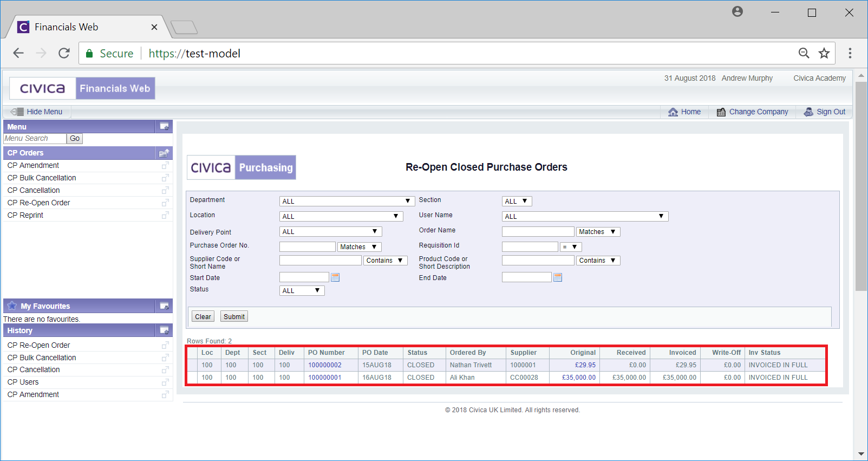868x461 pixels.
Task: Click the Change Company building icon
Action: (x=721, y=112)
